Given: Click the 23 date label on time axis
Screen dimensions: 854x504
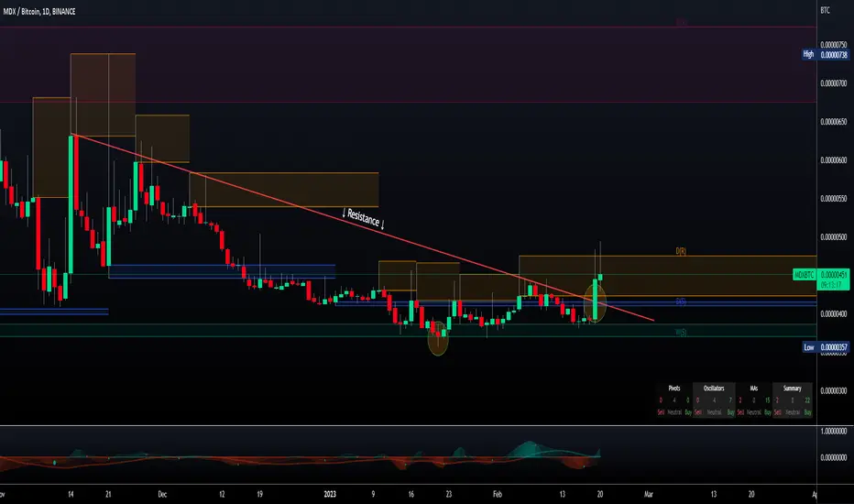Looking at the screenshot, I should click(449, 494).
